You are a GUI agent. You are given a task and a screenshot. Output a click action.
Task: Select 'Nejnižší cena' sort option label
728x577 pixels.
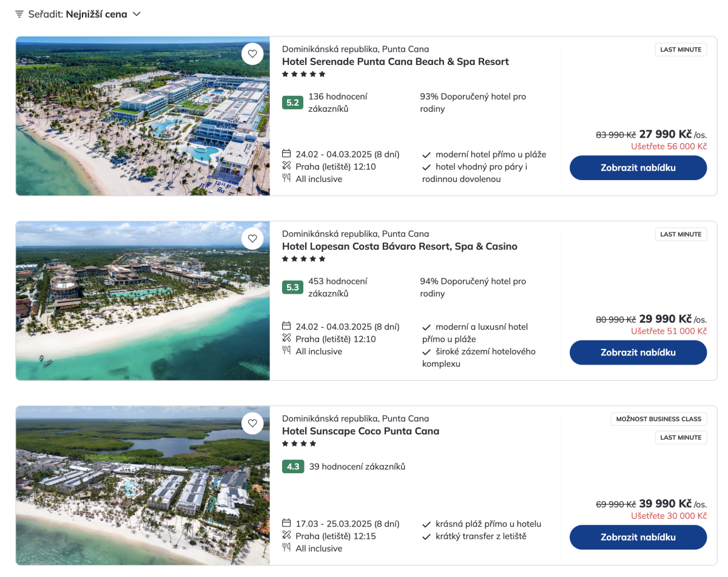coord(96,14)
